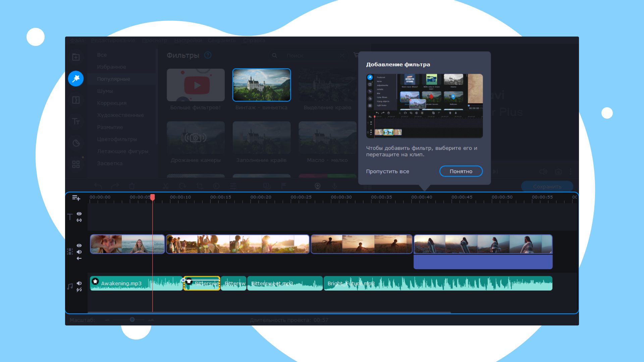
Task: Open the Справка menu
Action: (x=254, y=41)
